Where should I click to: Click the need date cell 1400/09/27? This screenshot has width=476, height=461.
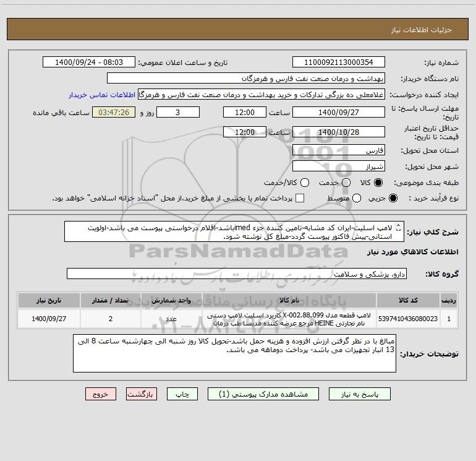click(x=49, y=319)
